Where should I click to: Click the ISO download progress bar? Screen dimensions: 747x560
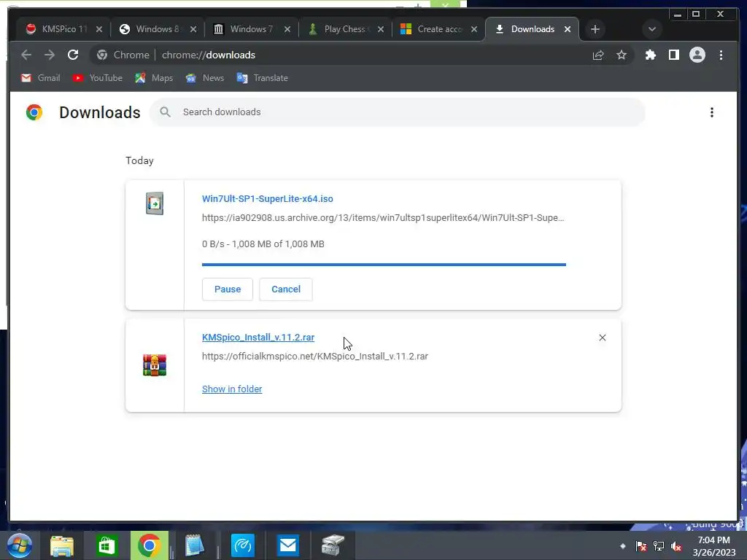click(x=384, y=264)
